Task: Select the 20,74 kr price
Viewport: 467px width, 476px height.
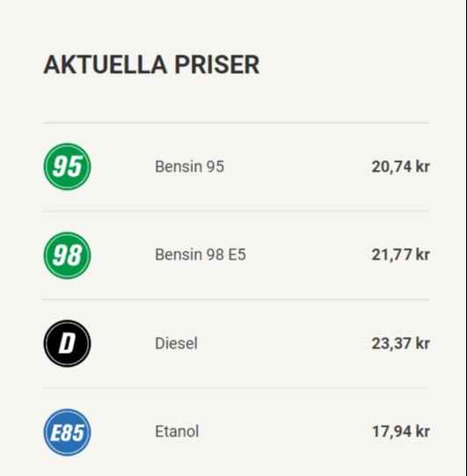Action: click(400, 166)
